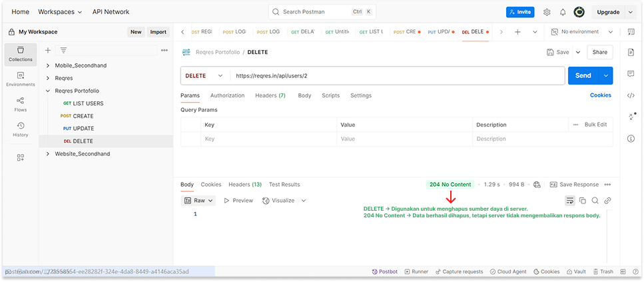Switch to response Headers (13) tab

(x=244, y=185)
